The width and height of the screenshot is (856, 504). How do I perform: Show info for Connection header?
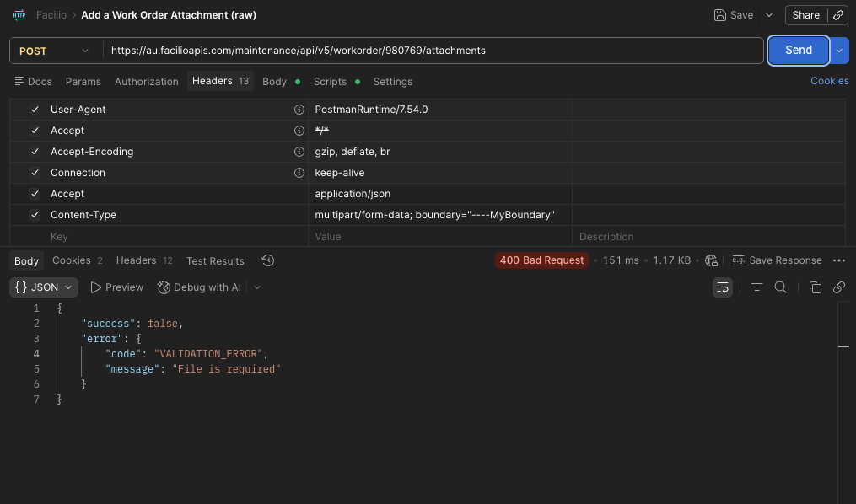point(299,173)
